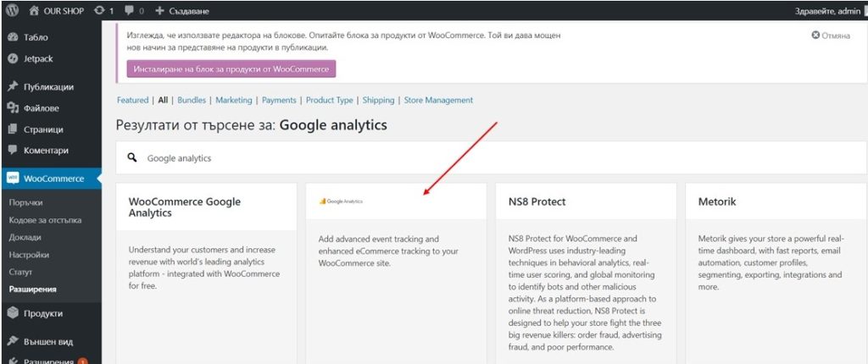The image size is (868, 364).
Task: Click the Jetpack icon in sidebar
Action: pyautogui.click(x=14, y=58)
